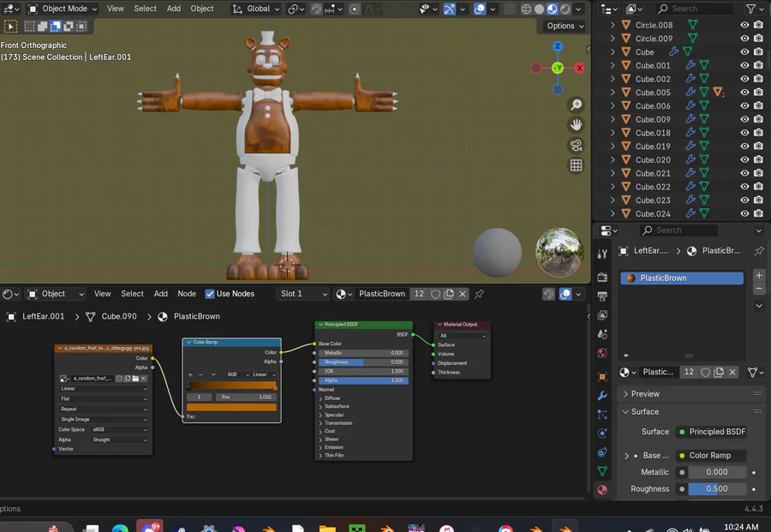Click the Roughness slider in the properties panel
Viewport: 771px width, 532px height.
tap(716, 488)
